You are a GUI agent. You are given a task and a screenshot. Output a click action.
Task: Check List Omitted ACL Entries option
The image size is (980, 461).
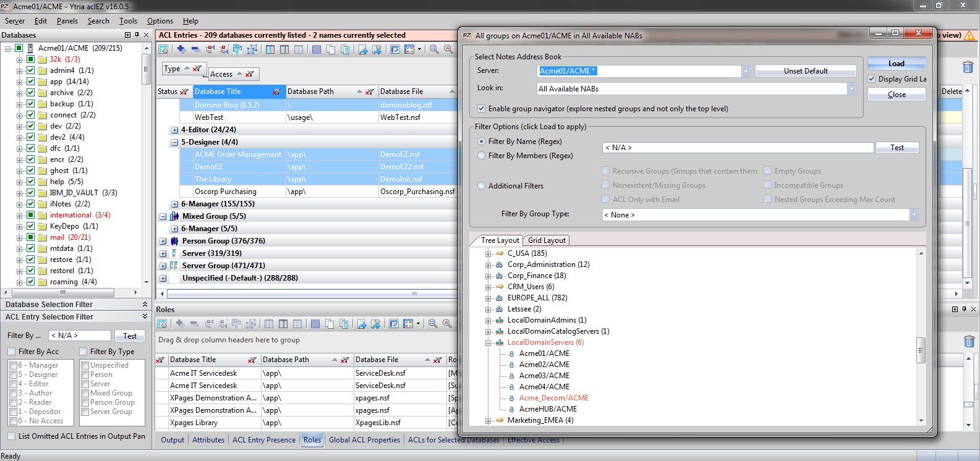coord(11,436)
